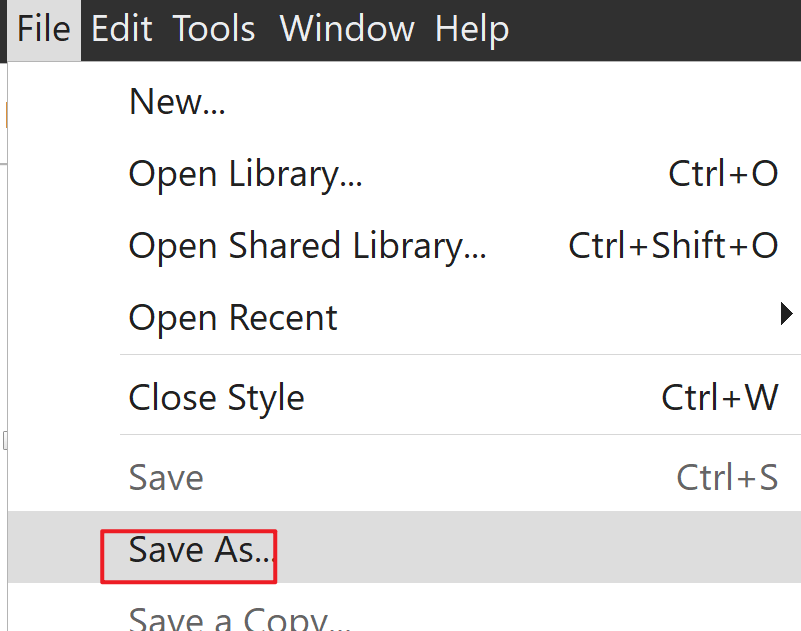Expand the Open Recent submenu arrow
This screenshot has width=801, height=631.
[786, 316]
